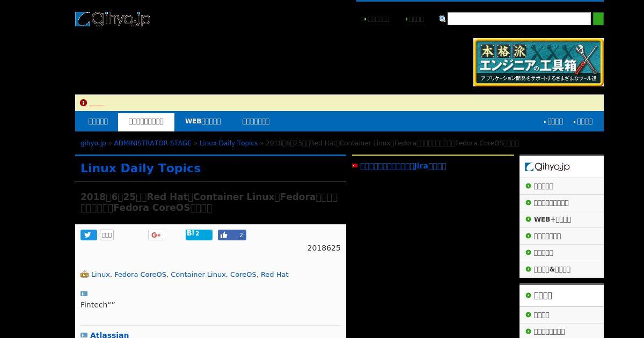Open the WEB+ item in the sidebar menu
Screen dimensions: 644x338
(x=552, y=219)
